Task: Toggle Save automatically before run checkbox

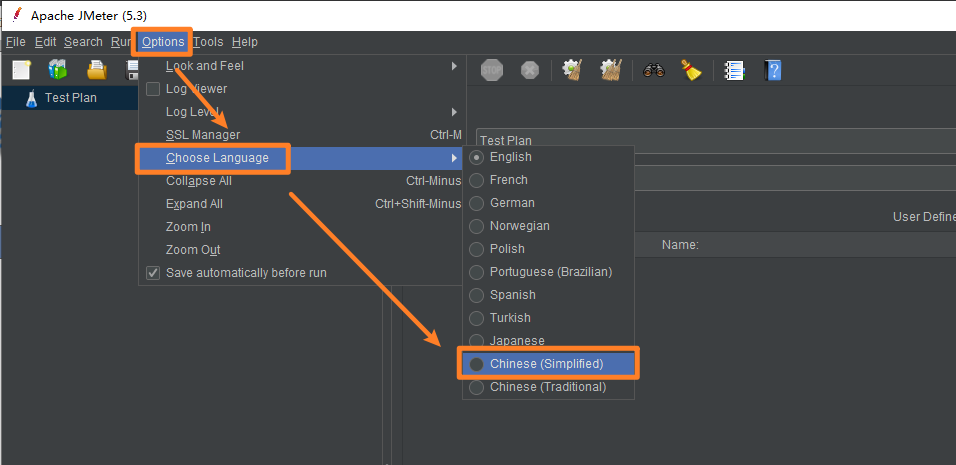Action: 153,273
